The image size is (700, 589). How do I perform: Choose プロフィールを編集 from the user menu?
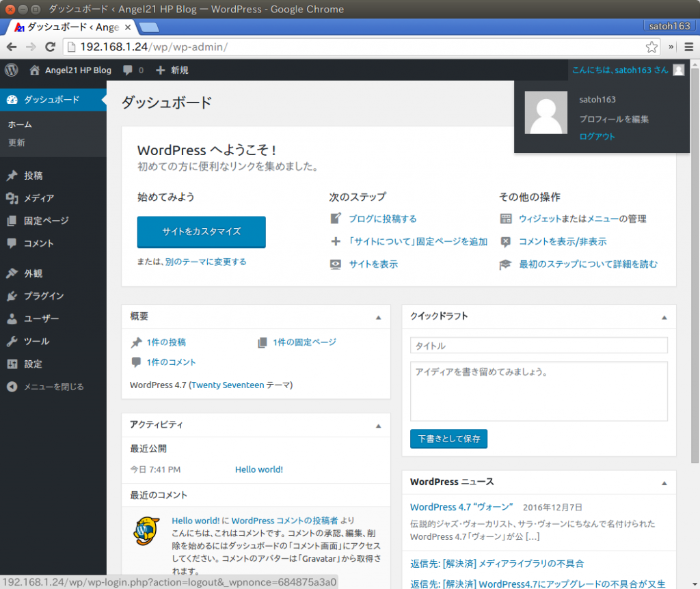pyautogui.click(x=614, y=119)
